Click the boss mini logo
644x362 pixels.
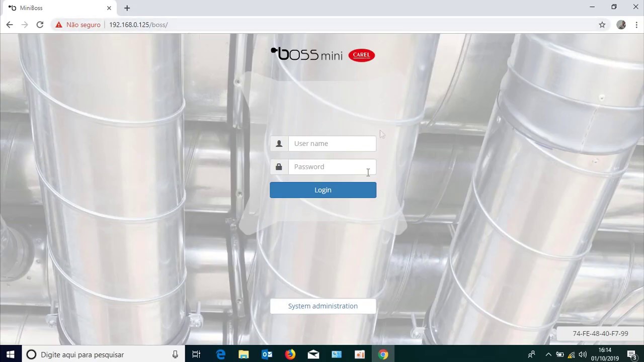point(306,54)
